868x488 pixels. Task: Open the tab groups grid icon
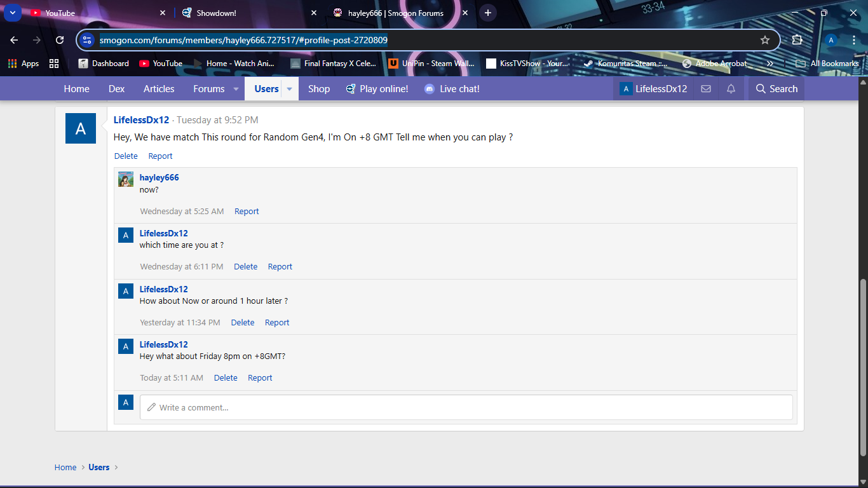(x=54, y=64)
